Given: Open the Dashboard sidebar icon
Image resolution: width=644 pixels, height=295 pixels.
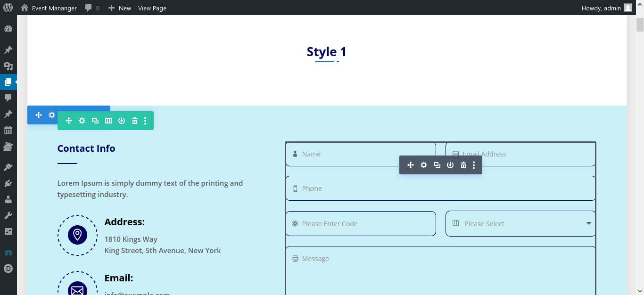Looking at the screenshot, I should pos(8,29).
